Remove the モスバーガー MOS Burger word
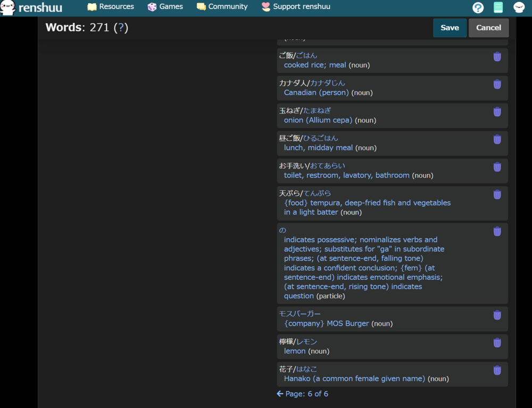The height and width of the screenshot is (408, 532). tap(497, 315)
